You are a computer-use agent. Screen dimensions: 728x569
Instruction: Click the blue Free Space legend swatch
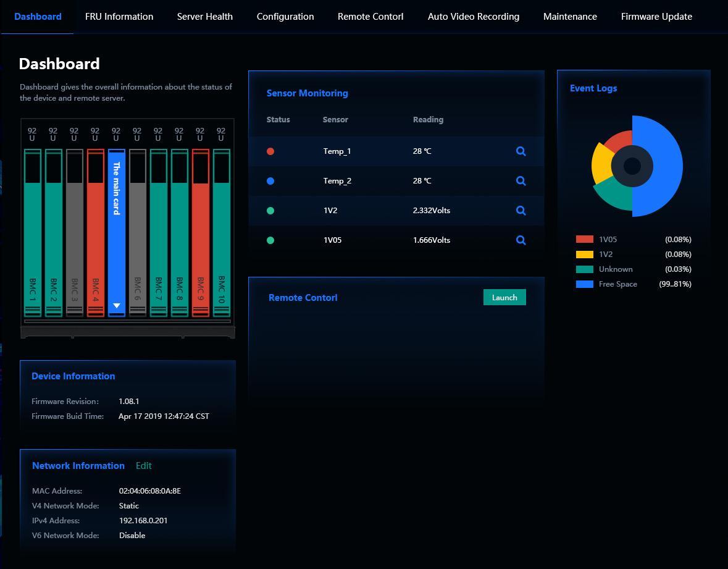pos(584,284)
